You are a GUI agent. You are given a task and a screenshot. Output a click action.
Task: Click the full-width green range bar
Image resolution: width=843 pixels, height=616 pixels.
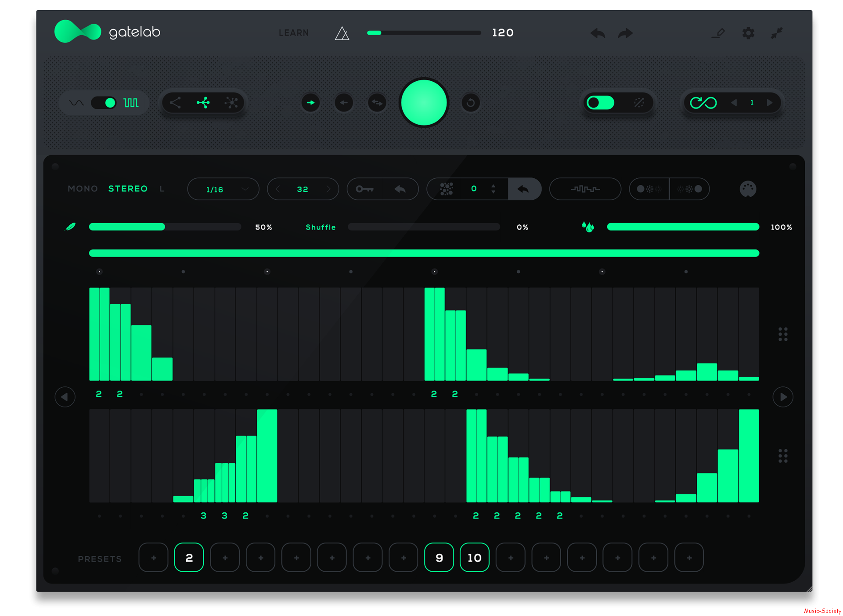(x=424, y=253)
